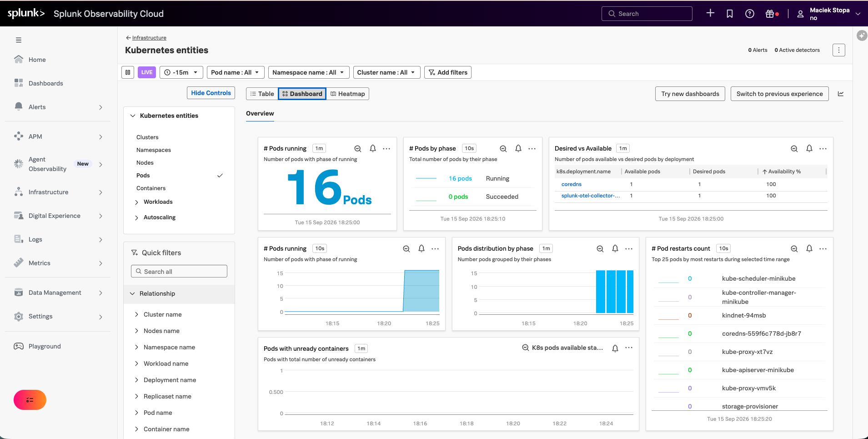Click the floating orange settings pill button

click(30, 400)
